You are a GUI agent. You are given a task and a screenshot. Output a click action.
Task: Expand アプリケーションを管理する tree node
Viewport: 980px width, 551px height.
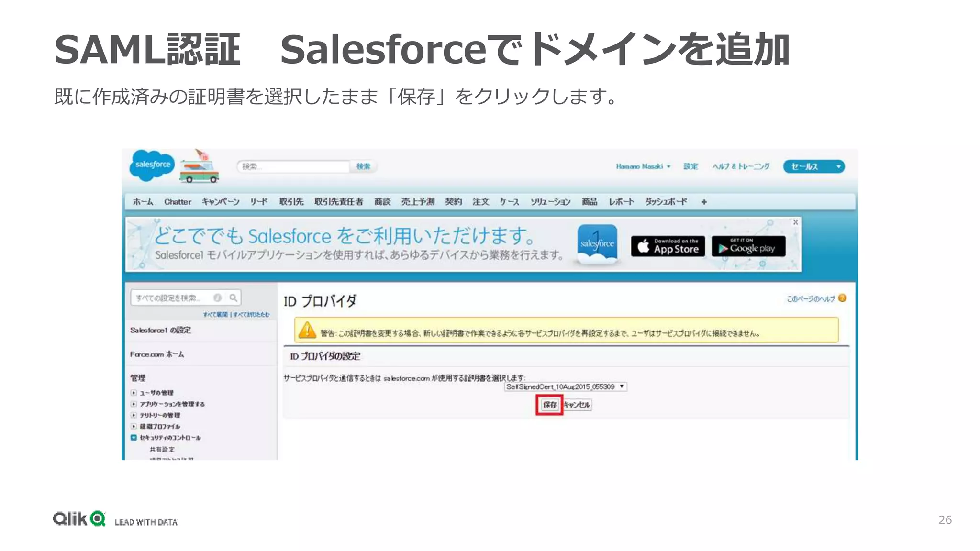(x=134, y=404)
